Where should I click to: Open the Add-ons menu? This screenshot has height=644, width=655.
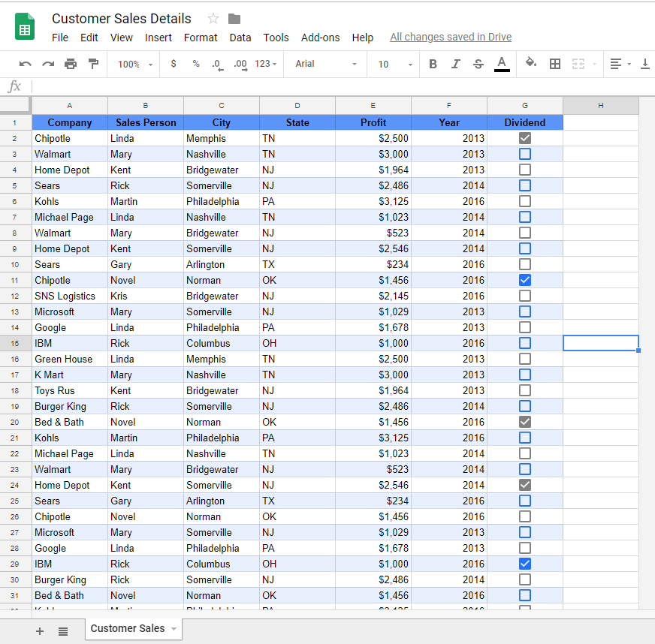click(x=321, y=38)
